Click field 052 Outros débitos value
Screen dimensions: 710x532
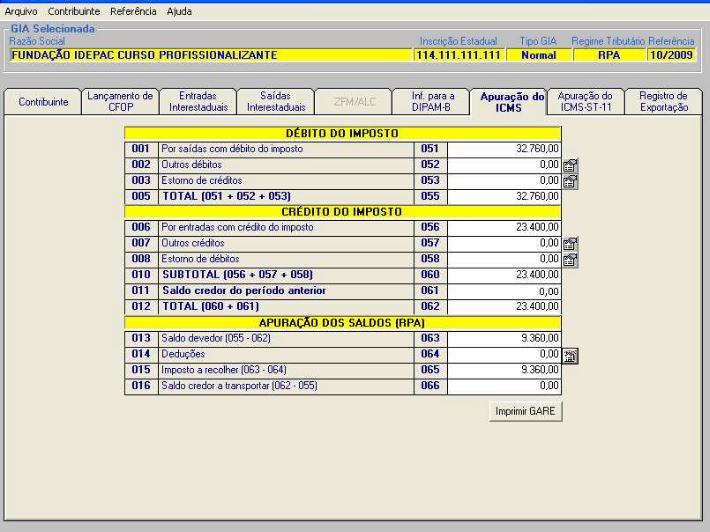click(x=504, y=165)
